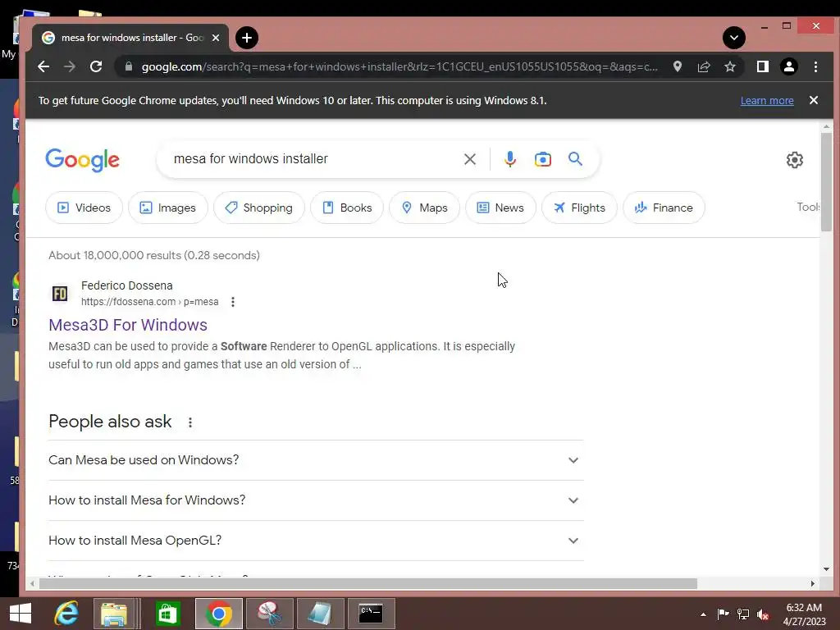Filter results by Maps
The height and width of the screenshot is (630, 840).
424,208
